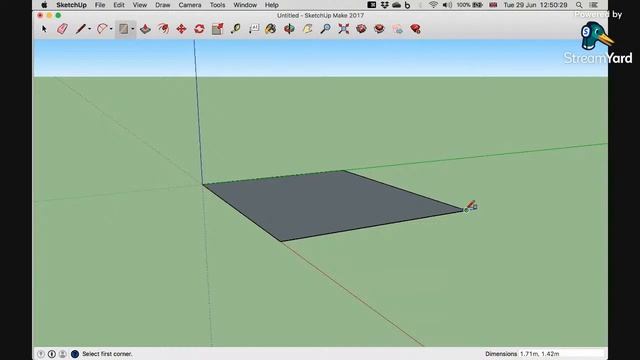The width and height of the screenshot is (640, 360).
Task: Open the Help menu
Action: point(271,5)
